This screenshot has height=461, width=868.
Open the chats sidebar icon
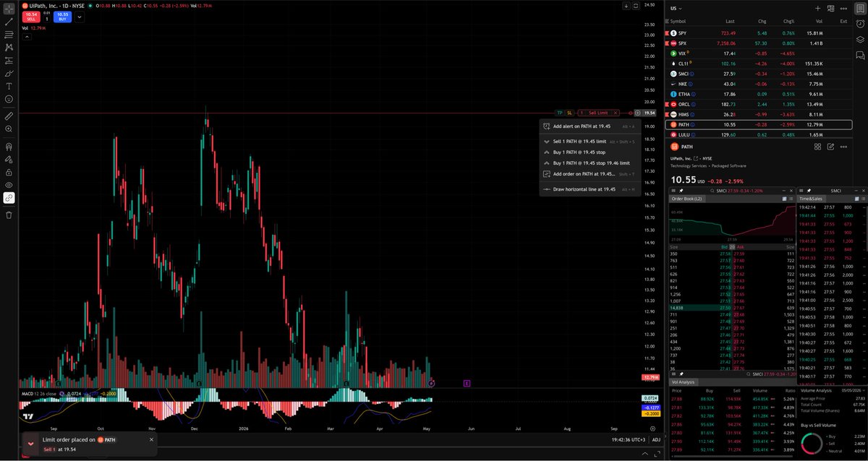(x=859, y=56)
